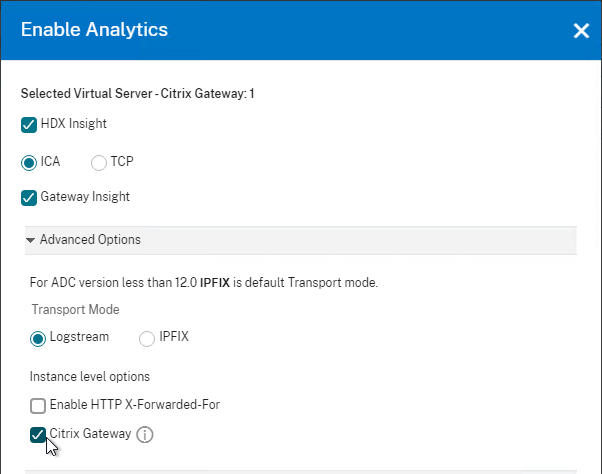This screenshot has height=474, width=602.
Task: Select the ICA radio button
Action: (x=29, y=162)
